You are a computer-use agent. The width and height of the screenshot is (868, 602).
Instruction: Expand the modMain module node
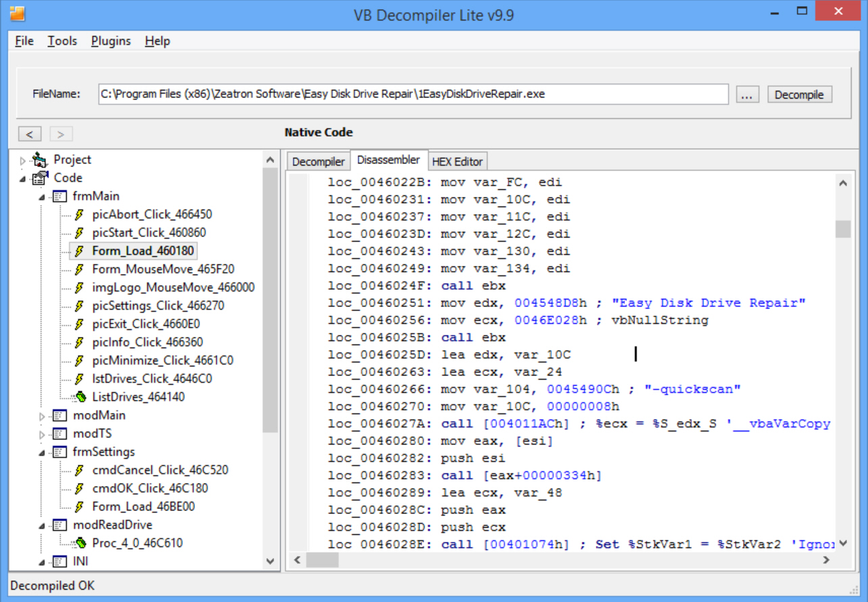[42, 416]
